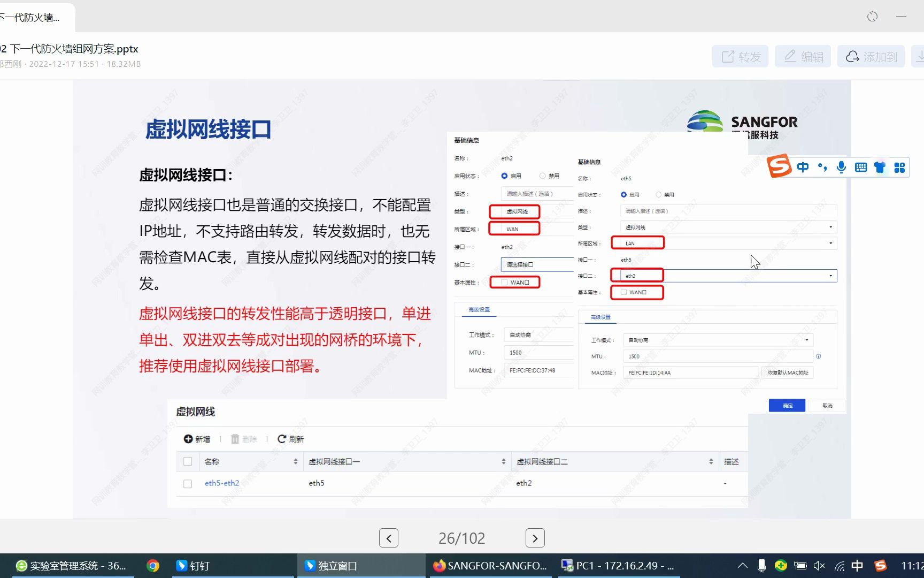Image resolution: width=924 pixels, height=578 pixels.
Task: Open the 类型 虚拟网线 dropdown in eth5 dialog
Action: [x=728, y=227]
